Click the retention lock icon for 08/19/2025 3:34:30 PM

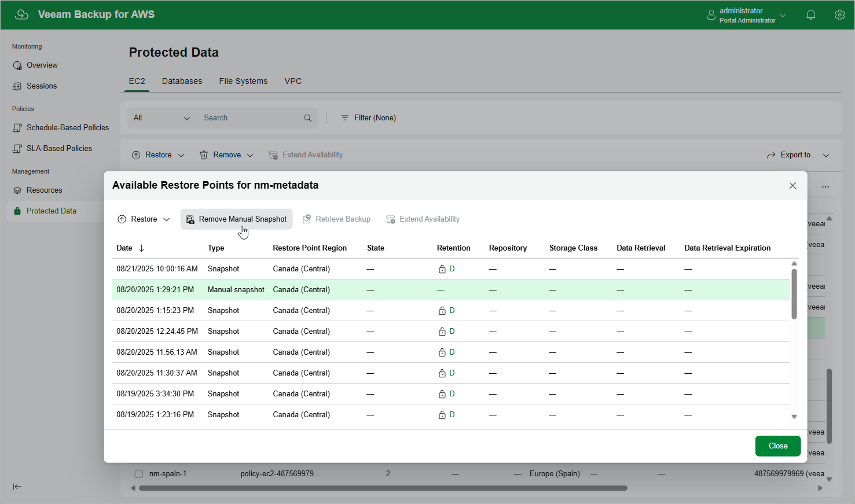[x=442, y=394]
